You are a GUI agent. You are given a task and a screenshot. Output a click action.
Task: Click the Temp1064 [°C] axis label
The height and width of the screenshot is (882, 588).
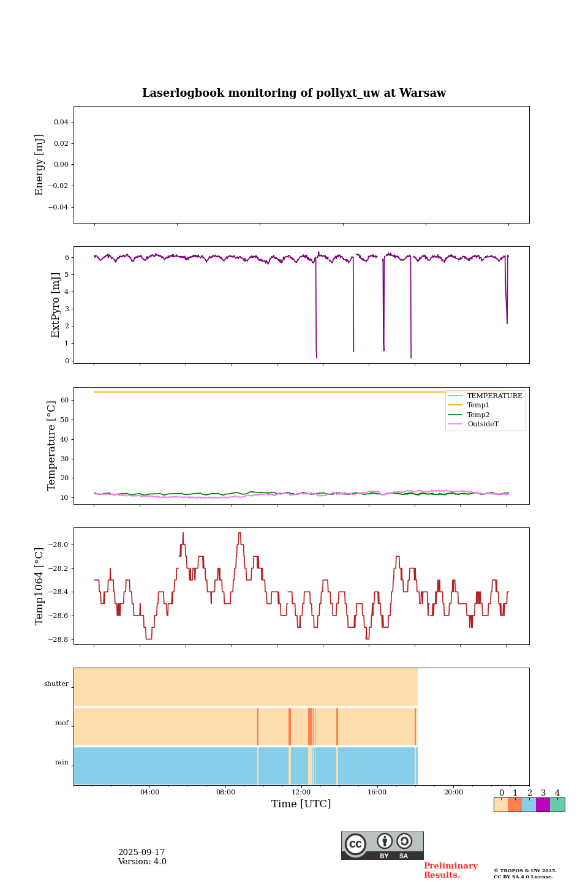40,586
